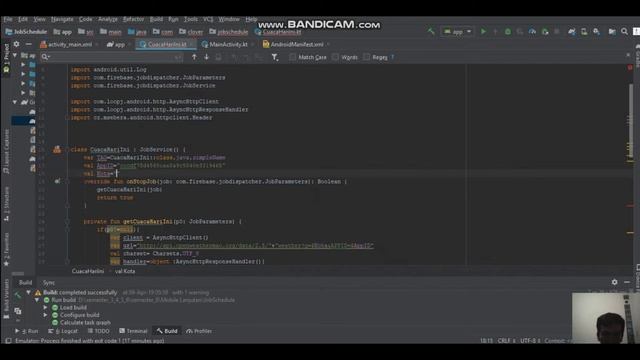Screen dimensions: 640x360
Task: Open Build panel settings gear
Action: (615, 282)
